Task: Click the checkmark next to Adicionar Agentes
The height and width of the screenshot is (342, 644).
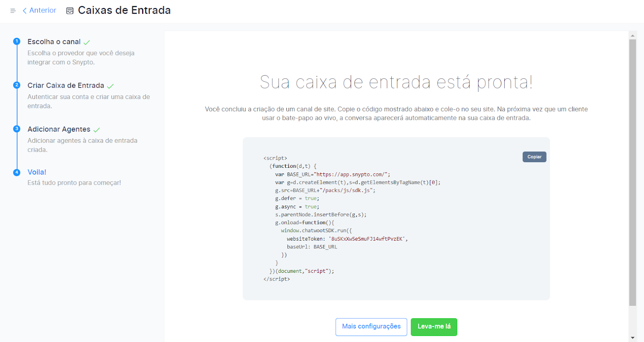Action: pos(97,130)
